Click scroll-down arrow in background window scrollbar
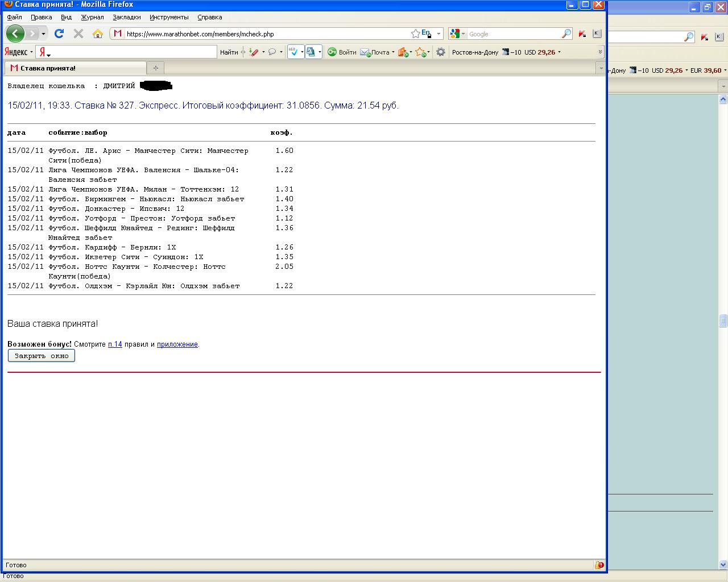 click(723, 565)
